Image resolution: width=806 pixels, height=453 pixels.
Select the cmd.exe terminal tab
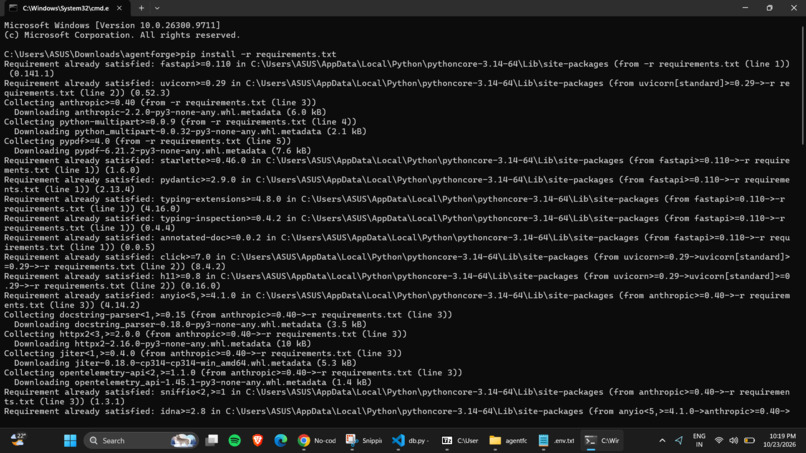(x=65, y=8)
